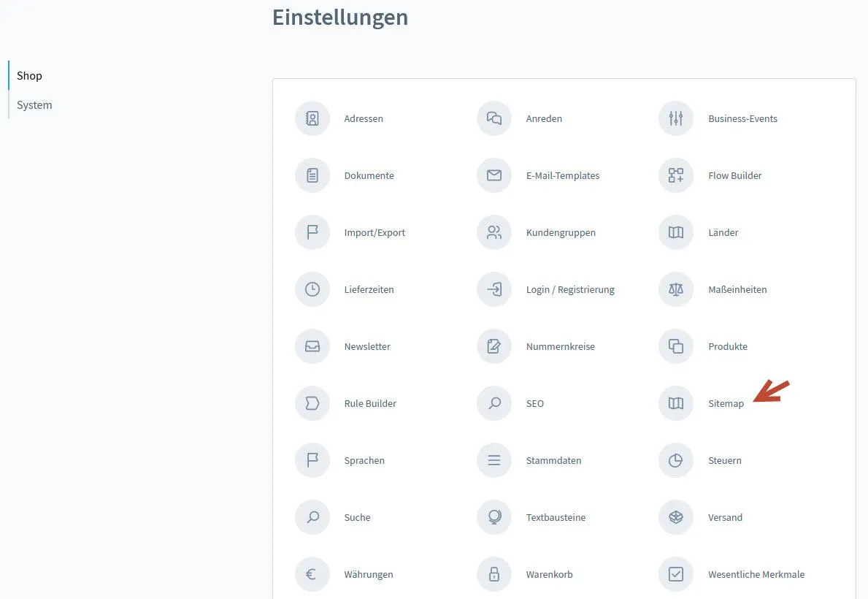The width and height of the screenshot is (868, 599).
Task: Open the Adressen address book icon
Action: click(x=312, y=118)
